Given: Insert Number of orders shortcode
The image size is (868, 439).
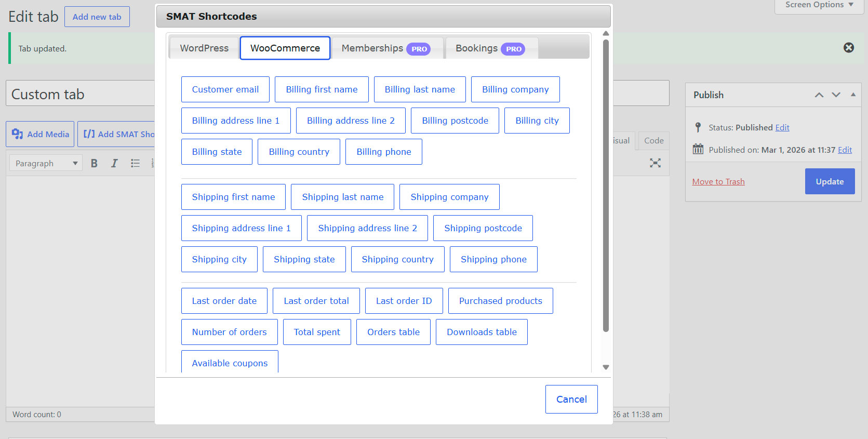Looking at the screenshot, I should (x=229, y=332).
